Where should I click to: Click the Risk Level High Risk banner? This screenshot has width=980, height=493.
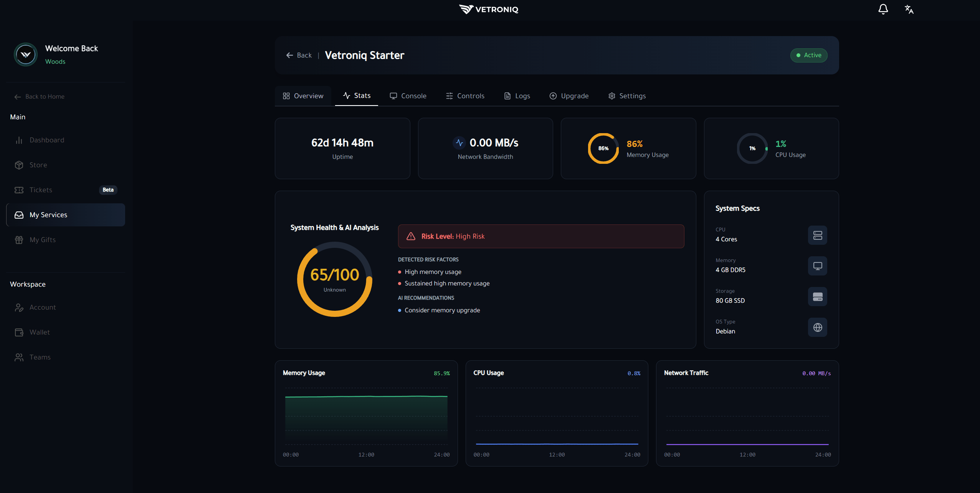click(541, 236)
